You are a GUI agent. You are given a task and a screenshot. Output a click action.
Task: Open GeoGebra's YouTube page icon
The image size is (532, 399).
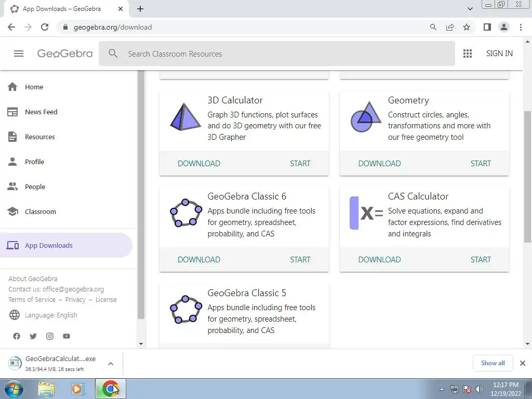[x=66, y=336]
